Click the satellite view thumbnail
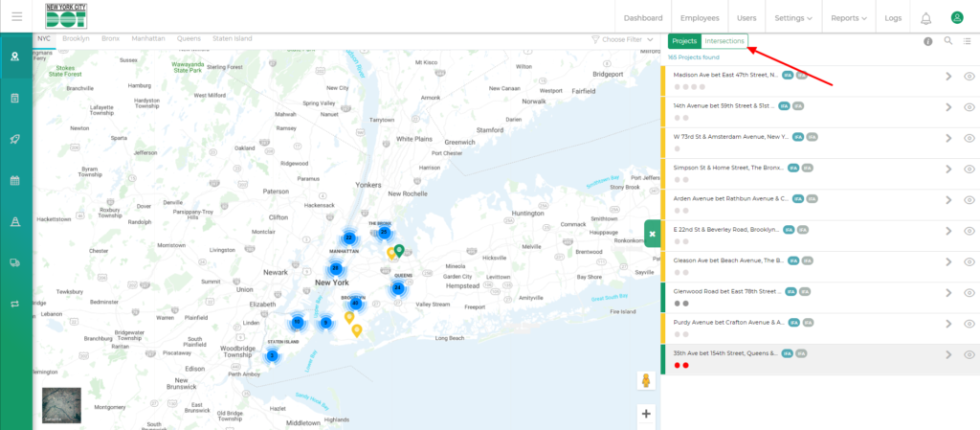 (x=61, y=406)
